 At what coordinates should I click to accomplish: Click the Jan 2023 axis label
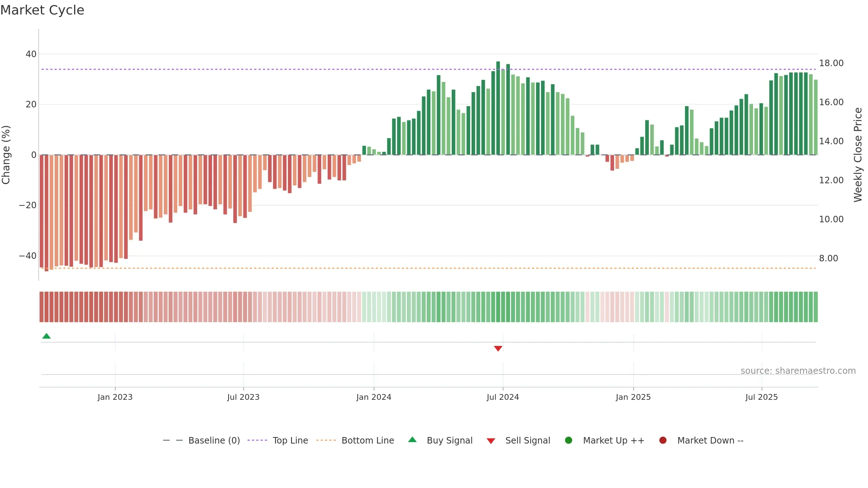click(115, 397)
